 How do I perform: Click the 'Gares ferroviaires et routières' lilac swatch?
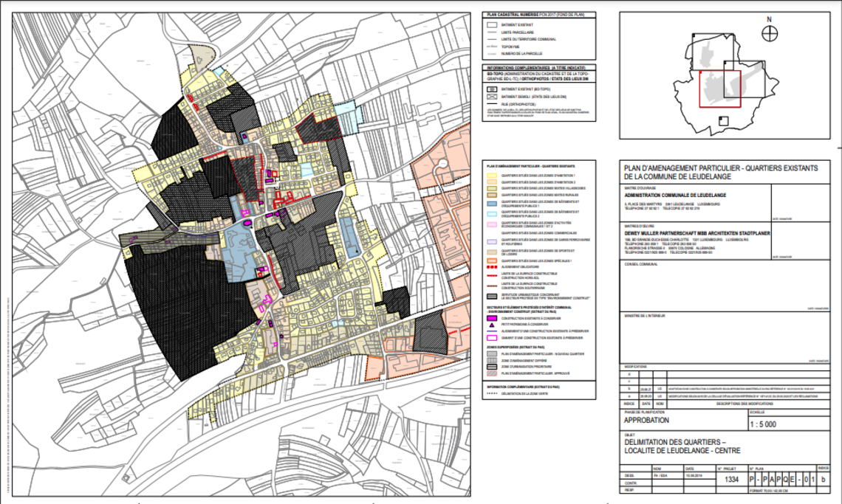(491, 241)
